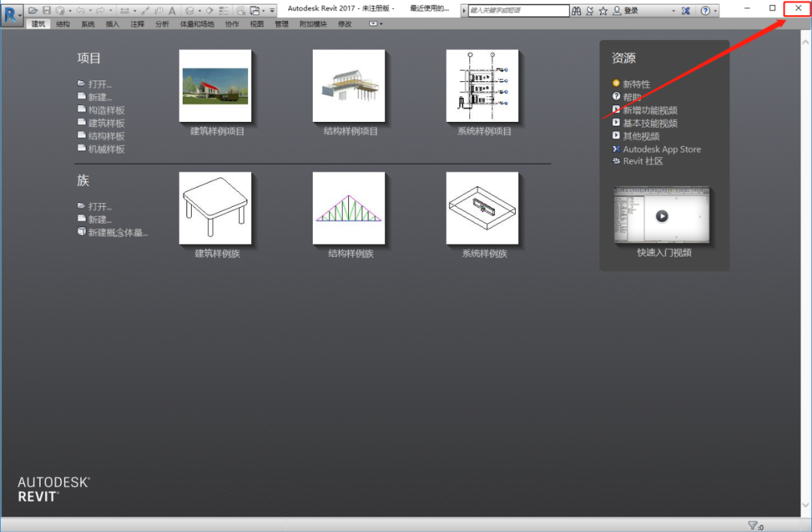
Task: Expand the Help dropdown arrow
Action: 715,11
